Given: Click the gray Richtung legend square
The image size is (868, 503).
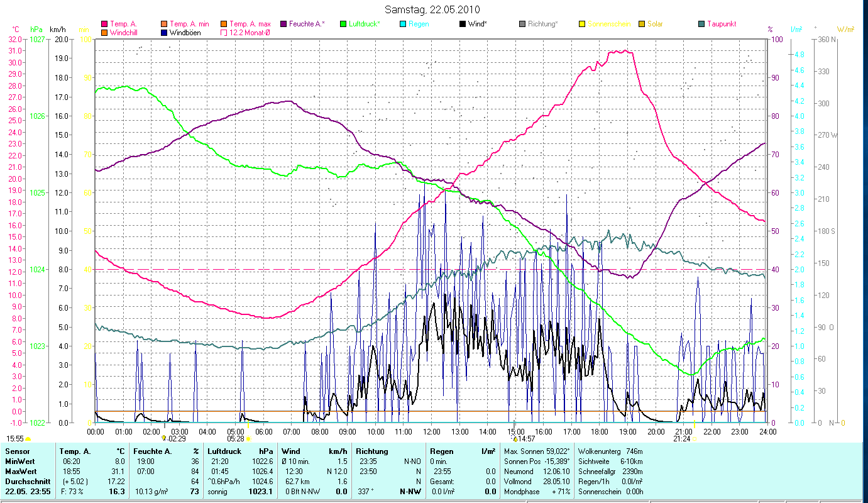Looking at the screenshot, I should point(522,25).
